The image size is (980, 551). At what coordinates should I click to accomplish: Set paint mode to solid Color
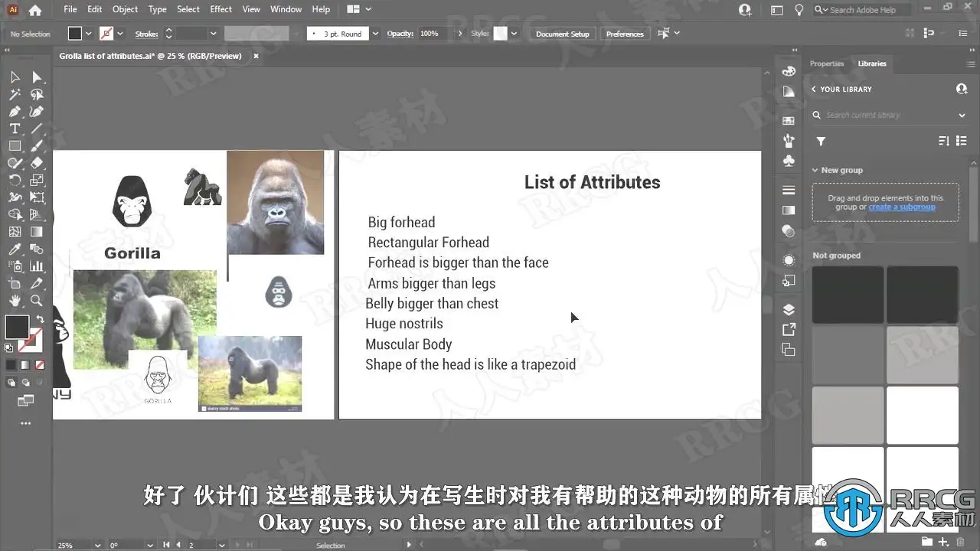tap(11, 365)
